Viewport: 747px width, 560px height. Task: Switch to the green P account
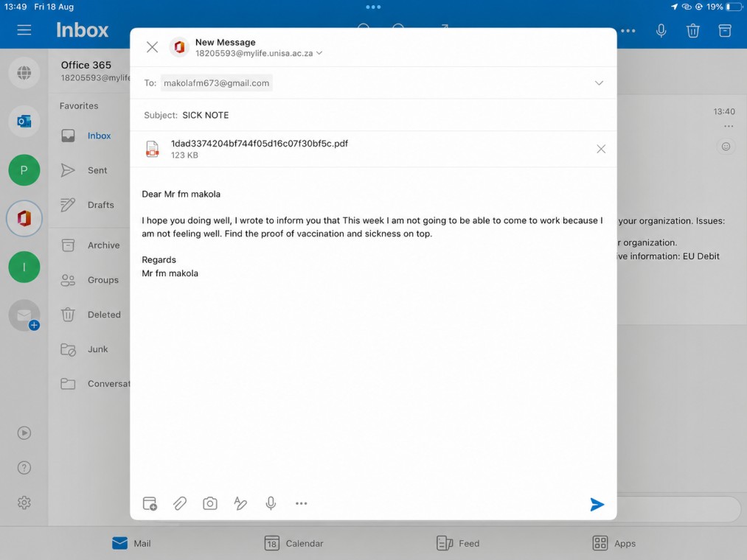click(x=24, y=170)
